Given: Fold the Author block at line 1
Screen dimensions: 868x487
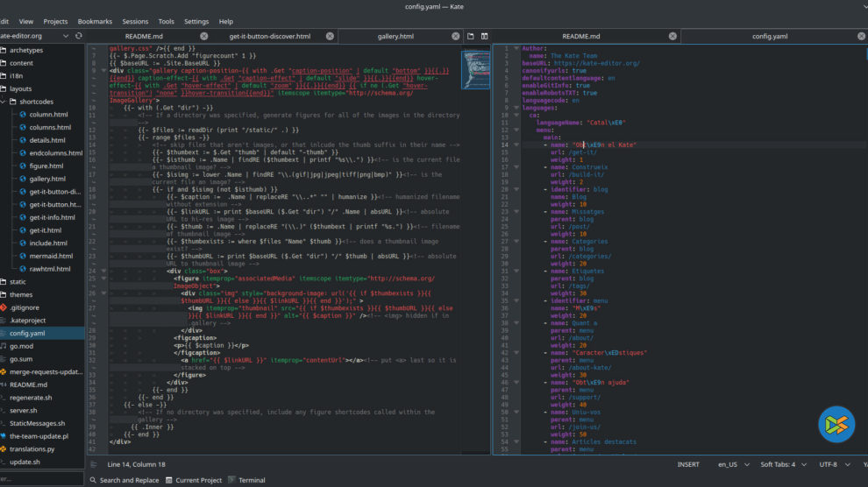Looking at the screenshot, I should (517, 48).
